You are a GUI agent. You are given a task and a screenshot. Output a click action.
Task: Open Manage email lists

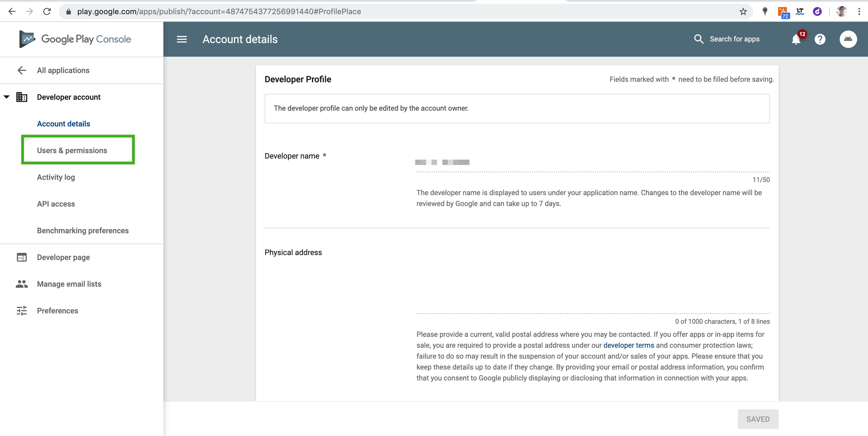(69, 284)
